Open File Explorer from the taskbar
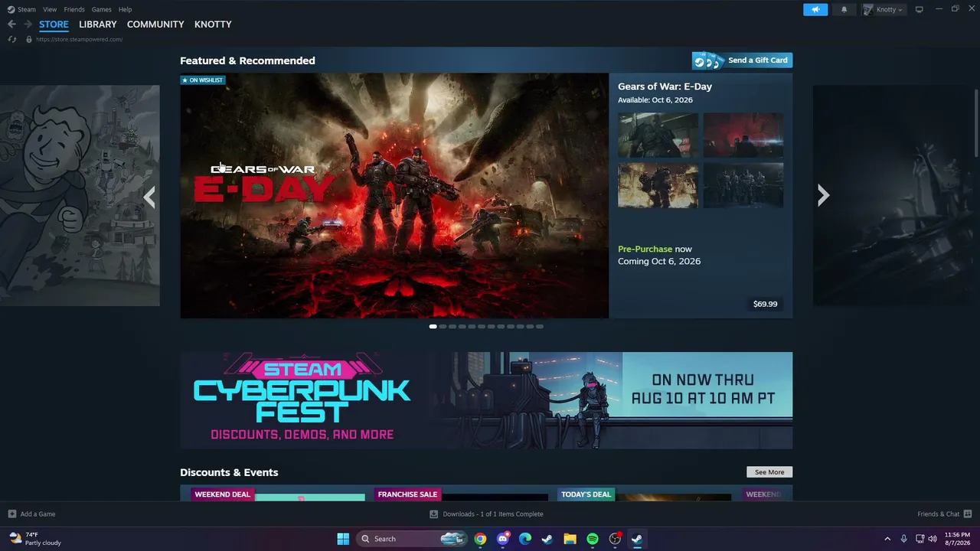 pos(570,539)
